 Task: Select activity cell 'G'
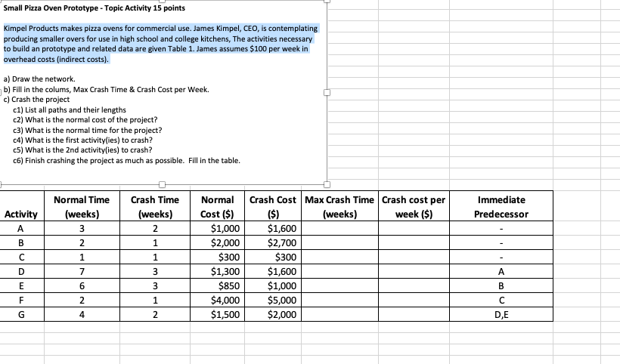22,314
